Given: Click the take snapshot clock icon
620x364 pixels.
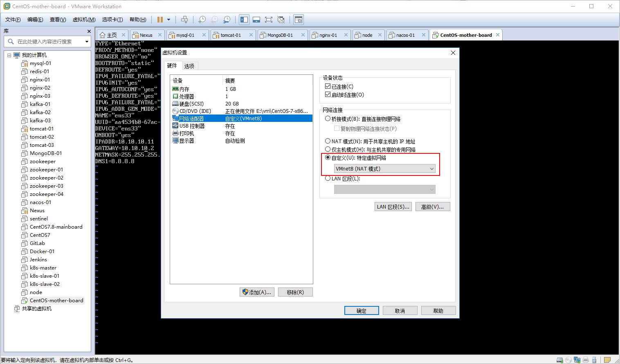Looking at the screenshot, I should (x=202, y=20).
